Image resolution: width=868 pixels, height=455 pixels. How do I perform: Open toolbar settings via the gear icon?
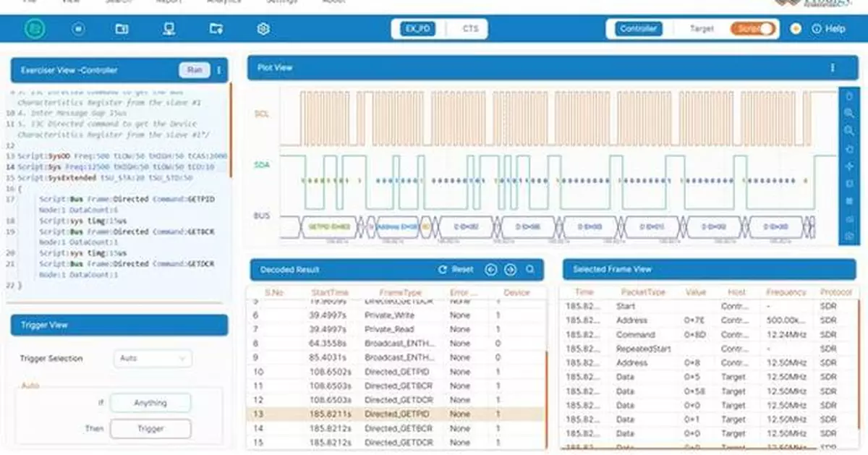click(x=263, y=29)
